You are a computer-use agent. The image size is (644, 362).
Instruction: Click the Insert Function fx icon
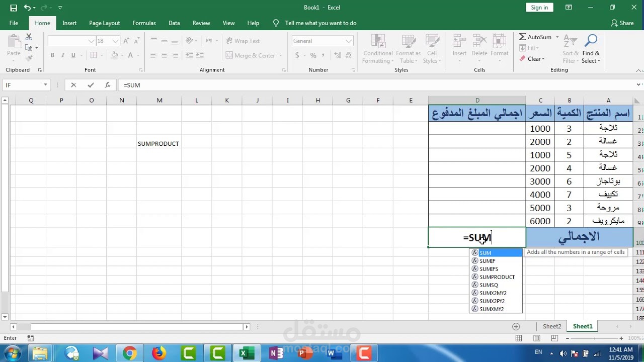108,85
